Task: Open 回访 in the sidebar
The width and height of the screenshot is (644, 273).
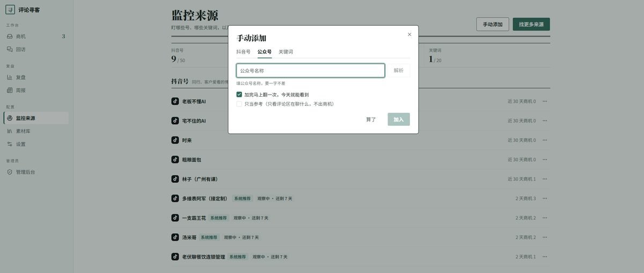Action: point(36,49)
